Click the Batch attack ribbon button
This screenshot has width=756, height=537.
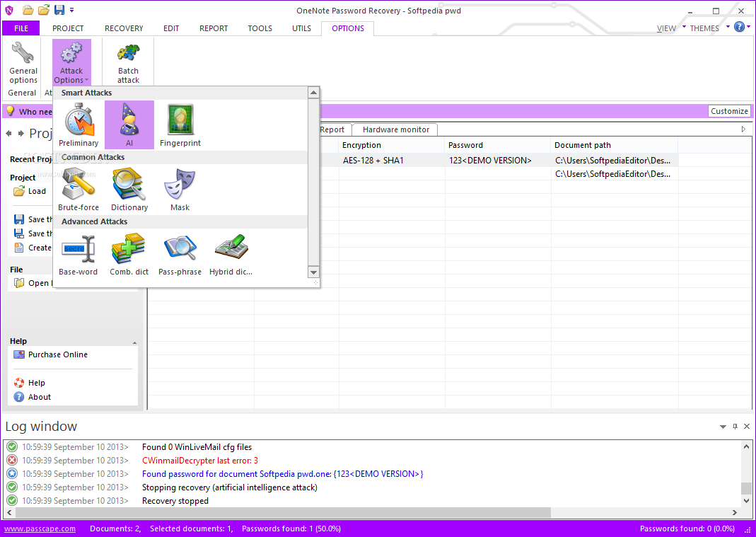(128, 63)
